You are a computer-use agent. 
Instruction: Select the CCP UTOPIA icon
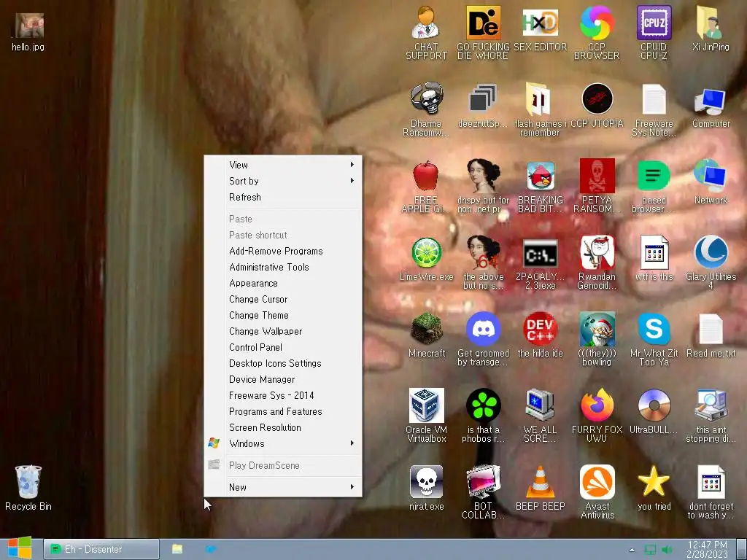pos(597,106)
